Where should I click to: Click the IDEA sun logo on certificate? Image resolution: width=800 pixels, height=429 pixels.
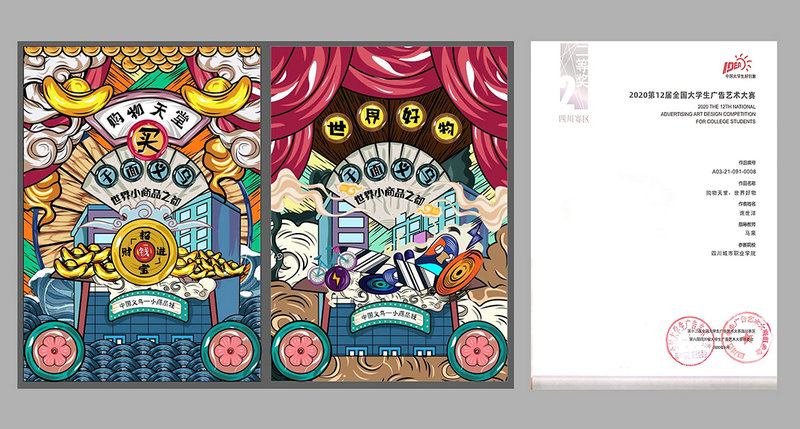(737, 67)
